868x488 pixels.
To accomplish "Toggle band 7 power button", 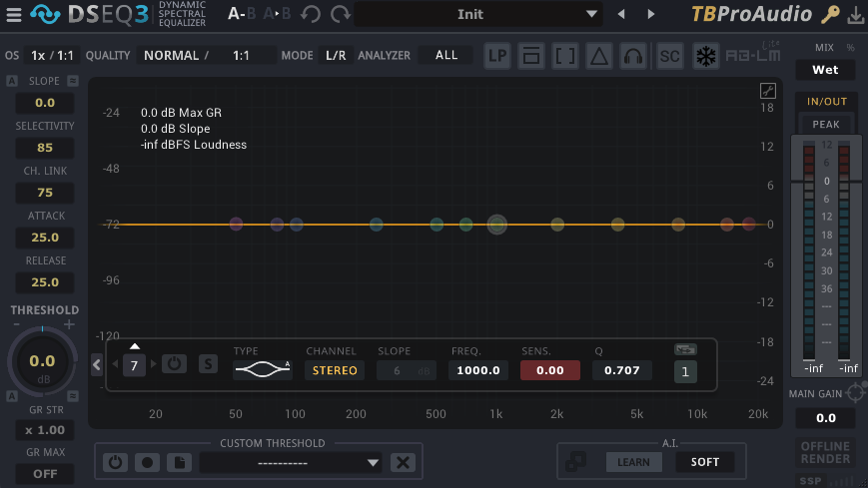I will [174, 364].
